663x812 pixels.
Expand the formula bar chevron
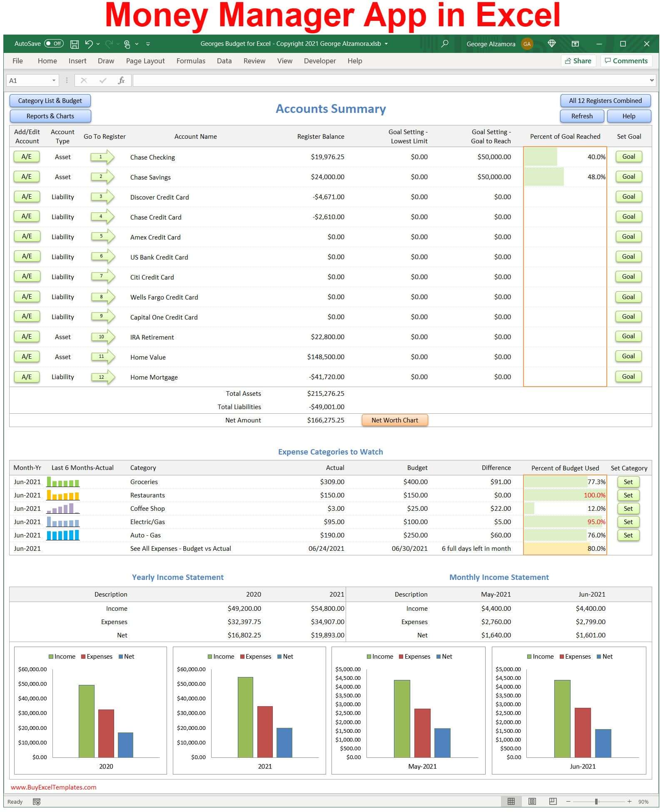click(652, 80)
